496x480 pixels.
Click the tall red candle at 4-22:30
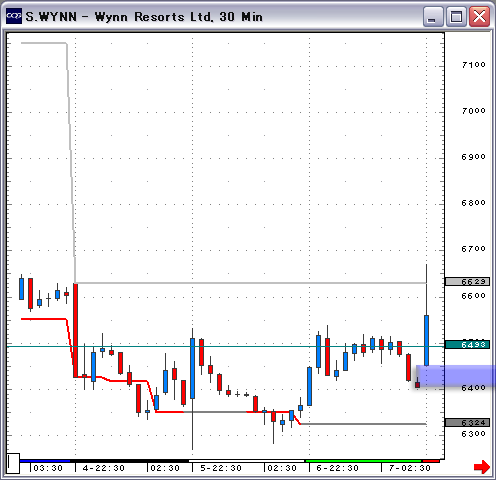click(75, 330)
